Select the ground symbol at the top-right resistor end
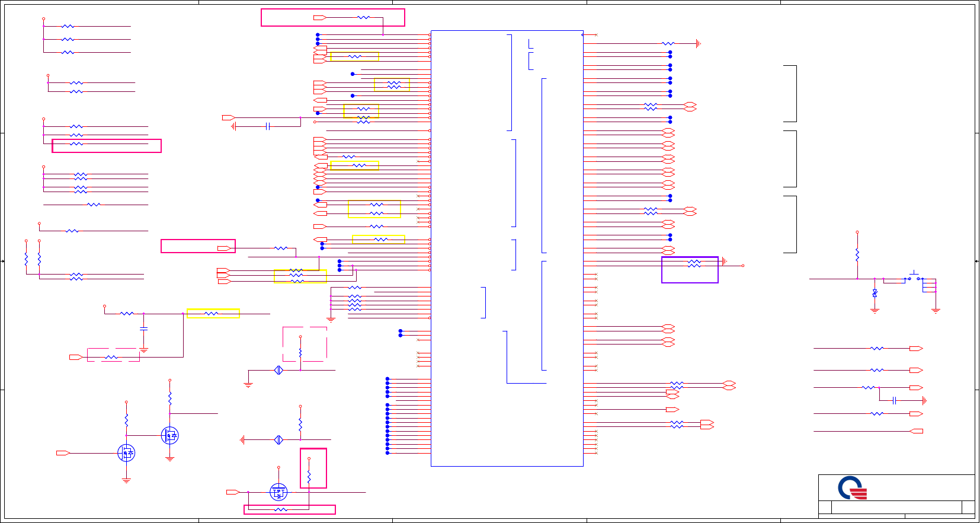Viewport: 980px width, 523px height. [x=699, y=43]
